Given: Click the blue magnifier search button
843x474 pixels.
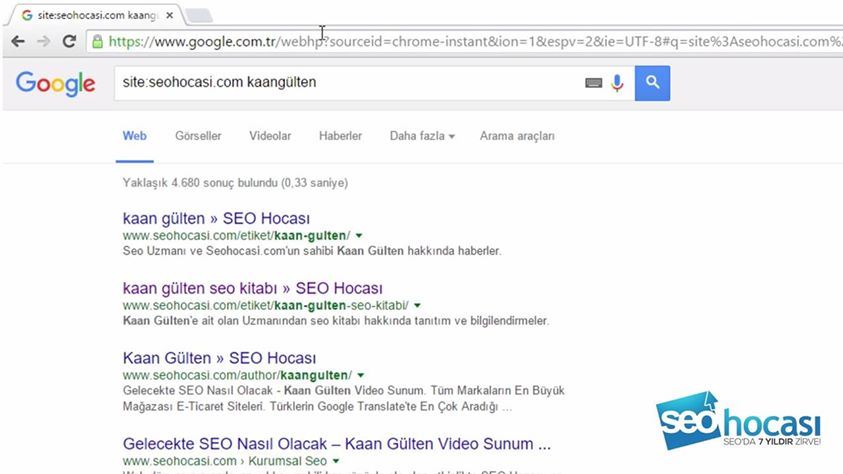Looking at the screenshot, I should click(652, 83).
